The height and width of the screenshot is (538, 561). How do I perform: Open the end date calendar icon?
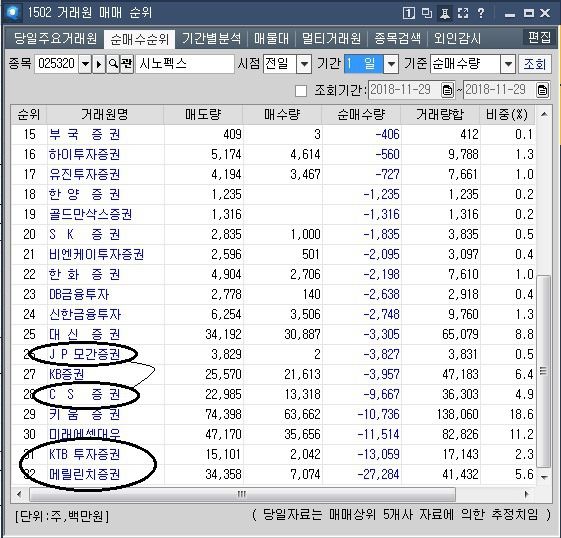click(x=542, y=90)
